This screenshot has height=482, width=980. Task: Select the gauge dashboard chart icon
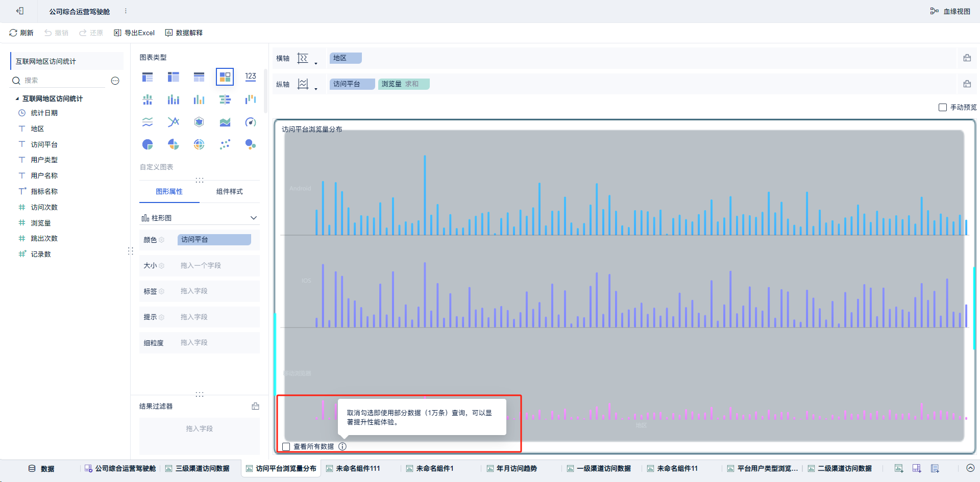251,122
